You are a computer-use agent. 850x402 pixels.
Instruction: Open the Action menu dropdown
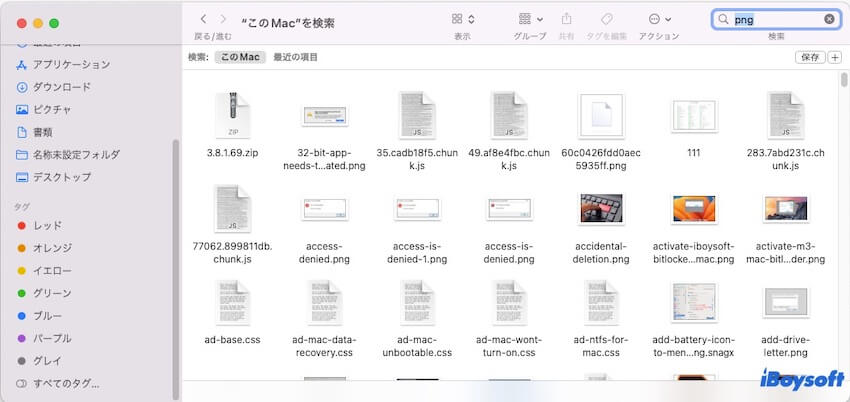click(659, 19)
